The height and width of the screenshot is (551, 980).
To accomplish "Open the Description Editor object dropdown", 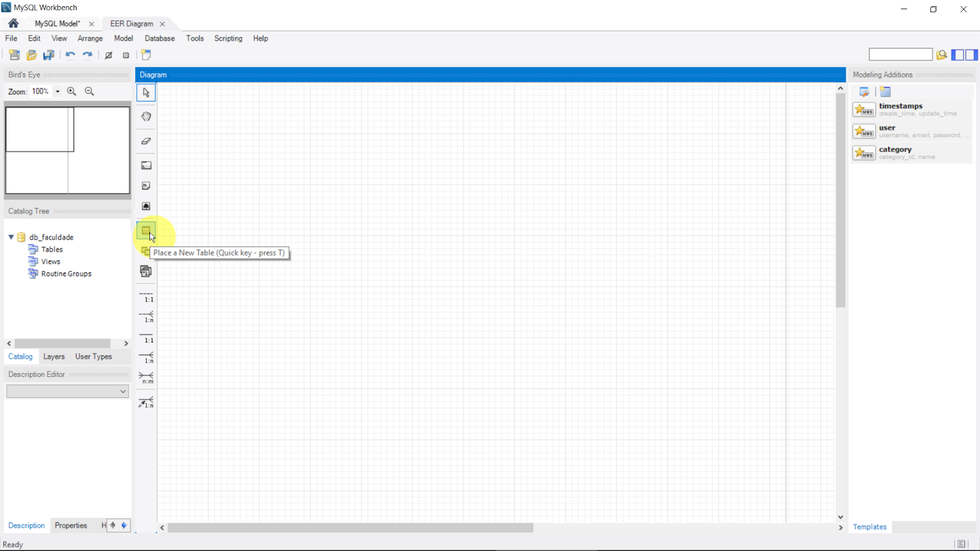I will pyautogui.click(x=67, y=391).
